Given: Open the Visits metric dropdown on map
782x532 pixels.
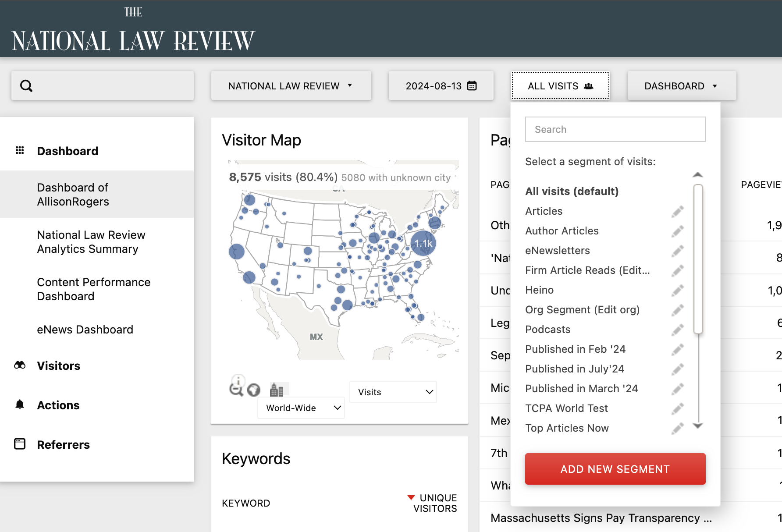Looking at the screenshot, I should click(393, 392).
